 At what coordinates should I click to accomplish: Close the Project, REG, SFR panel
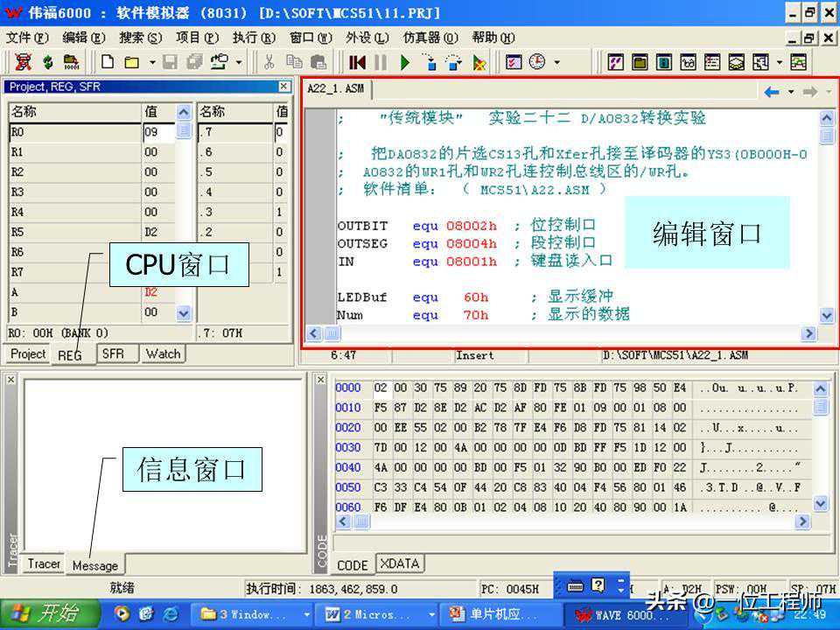point(283,86)
